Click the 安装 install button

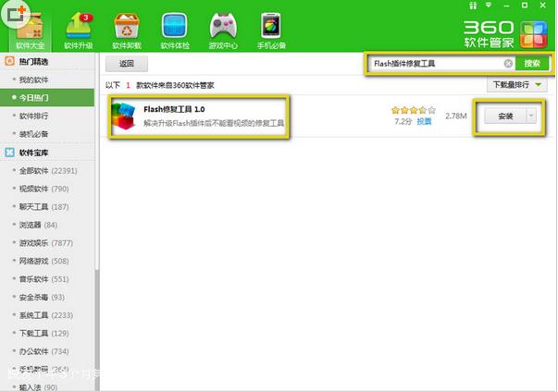click(x=505, y=116)
